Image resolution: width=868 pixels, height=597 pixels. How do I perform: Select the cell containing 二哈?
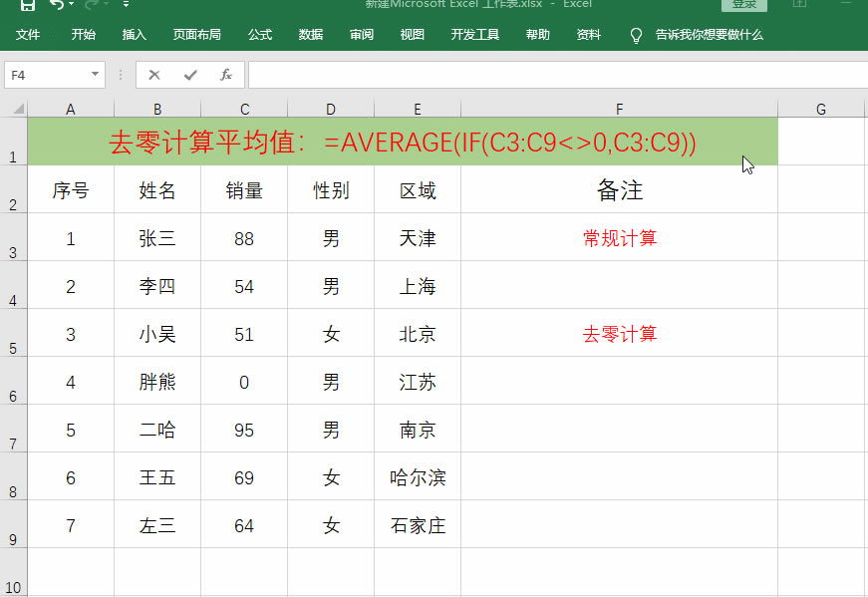coord(157,429)
